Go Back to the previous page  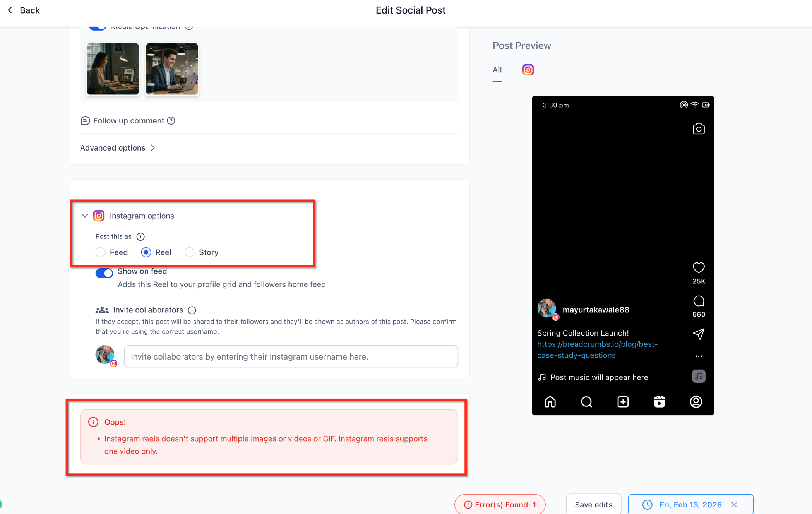coord(24,10)
